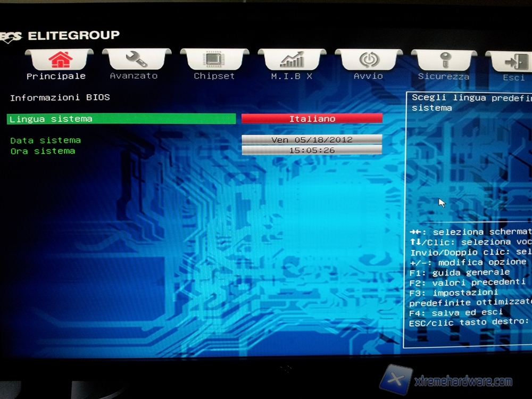Switch to the Sicurezza text label
532x399 pixels.
(443, 77)
